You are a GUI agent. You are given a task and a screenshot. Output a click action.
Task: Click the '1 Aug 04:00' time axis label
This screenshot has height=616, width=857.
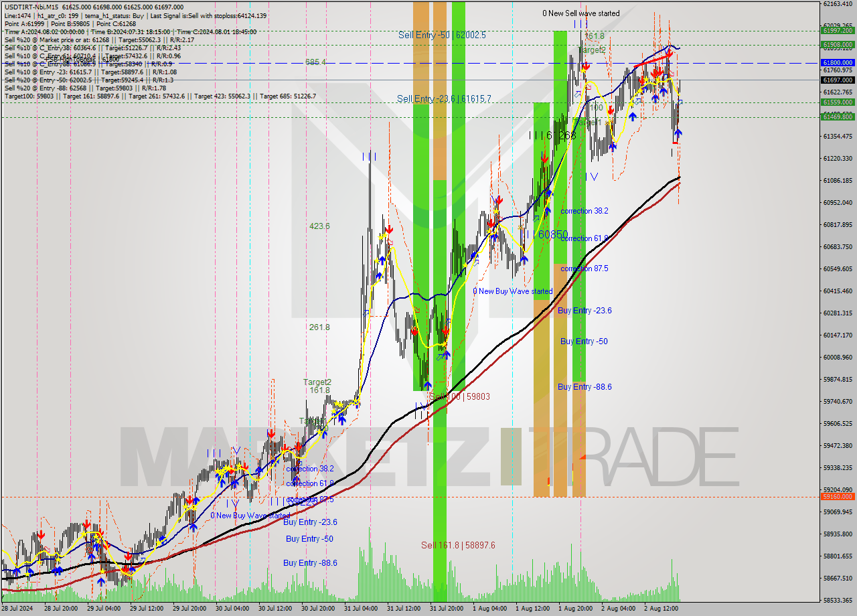pos(489,609)
